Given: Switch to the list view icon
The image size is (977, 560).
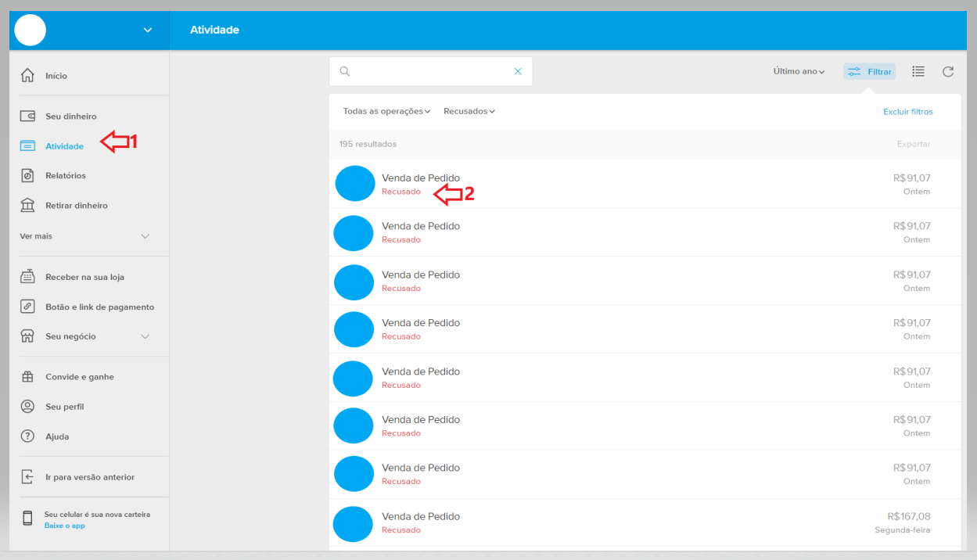Looking at the screenshot, I should point(918,72).
